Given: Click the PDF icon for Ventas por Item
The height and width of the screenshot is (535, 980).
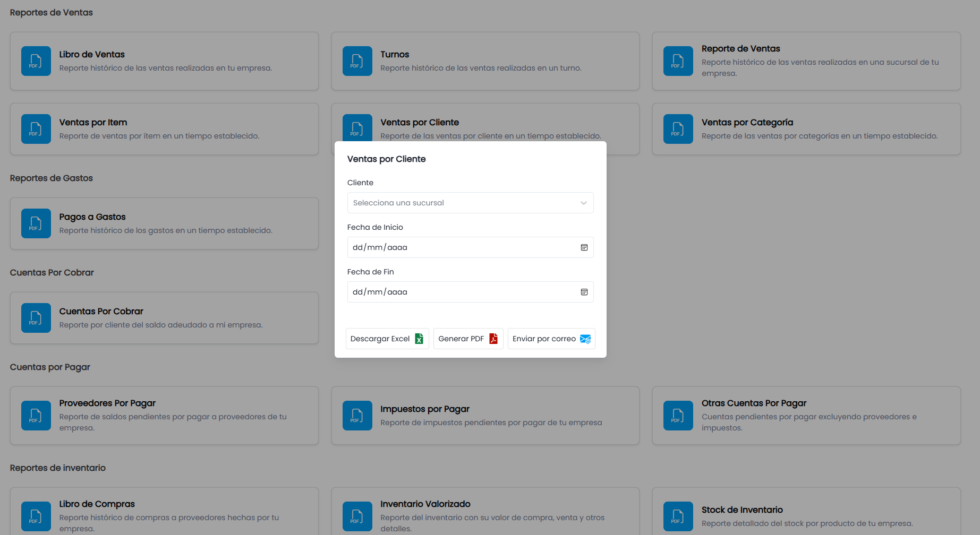Looking at the screenshot, I should click(x=36, y=129).
